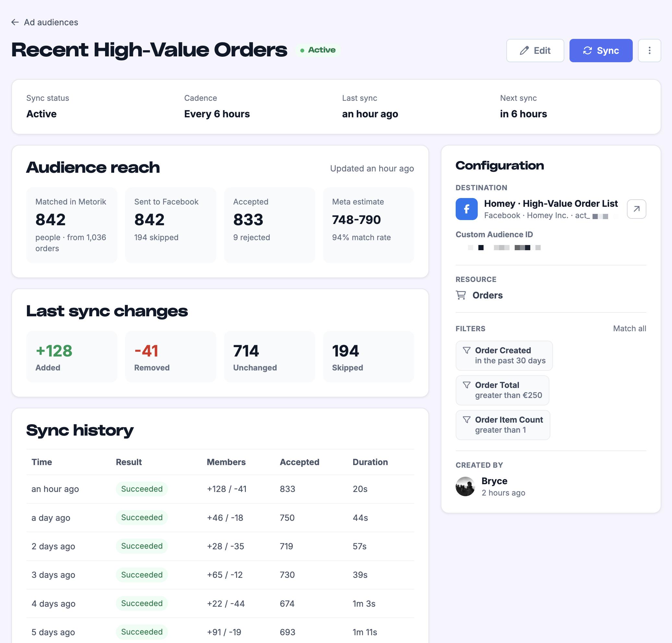Screen dimensions: 672x643
Task: Click the -41 Removed stat
Action: pyautogui.click(x=171, y=357)
